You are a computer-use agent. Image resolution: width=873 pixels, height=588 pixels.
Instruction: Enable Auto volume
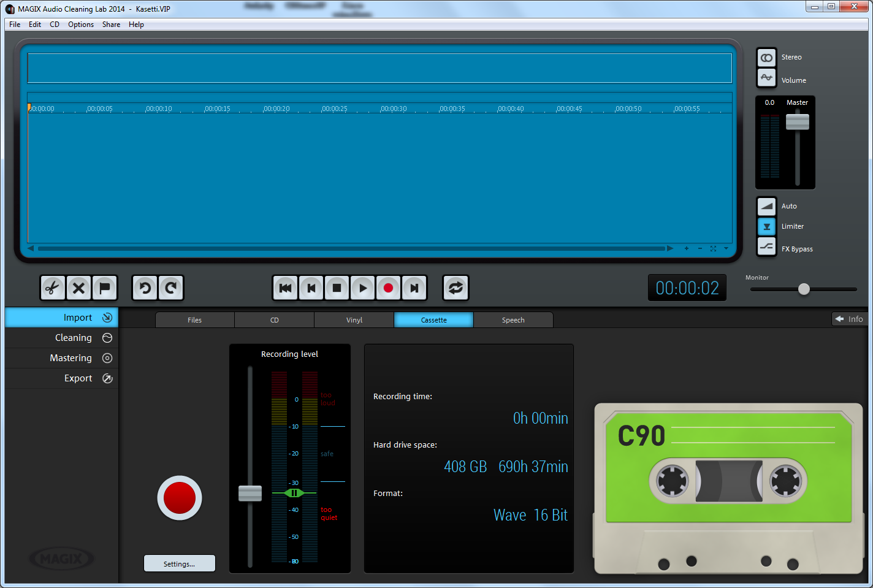pos(766,206)
